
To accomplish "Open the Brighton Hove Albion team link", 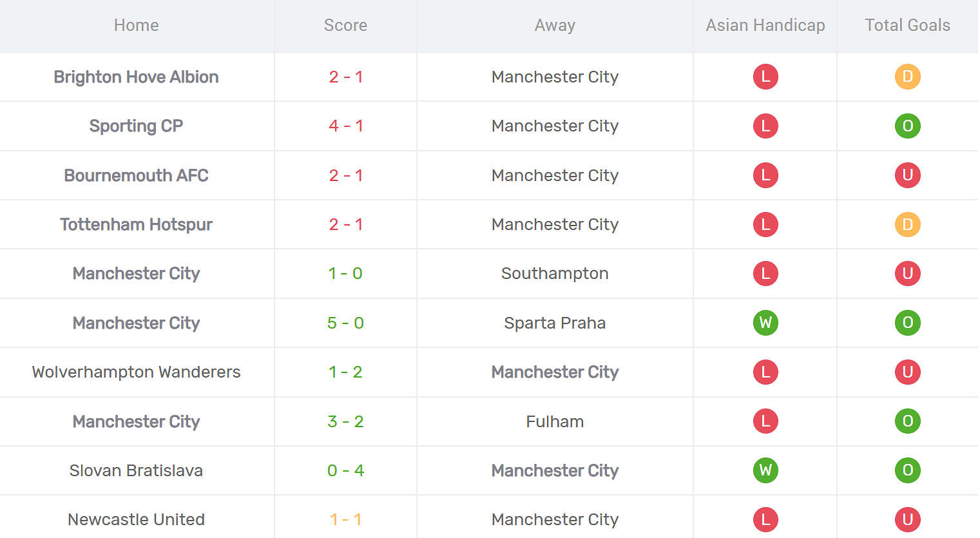I will pyautogui.click(x=136, y=77).
